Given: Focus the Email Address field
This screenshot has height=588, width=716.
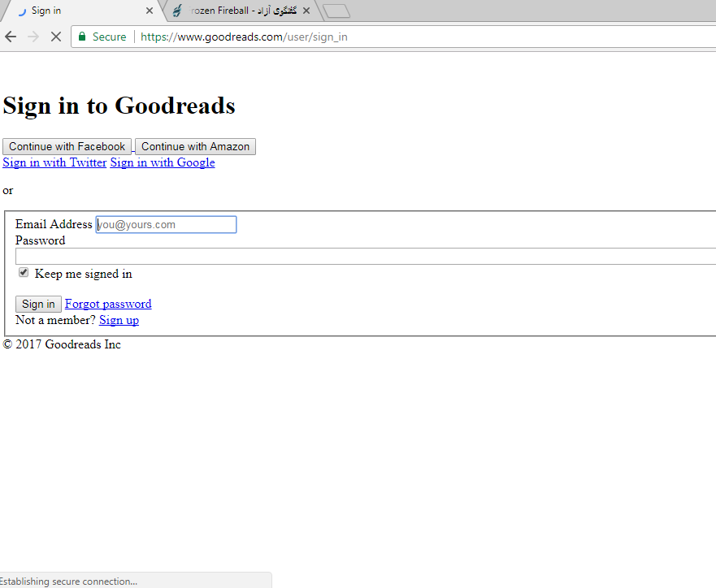Looking at the screenshot, I should click(x=167, y=224).
